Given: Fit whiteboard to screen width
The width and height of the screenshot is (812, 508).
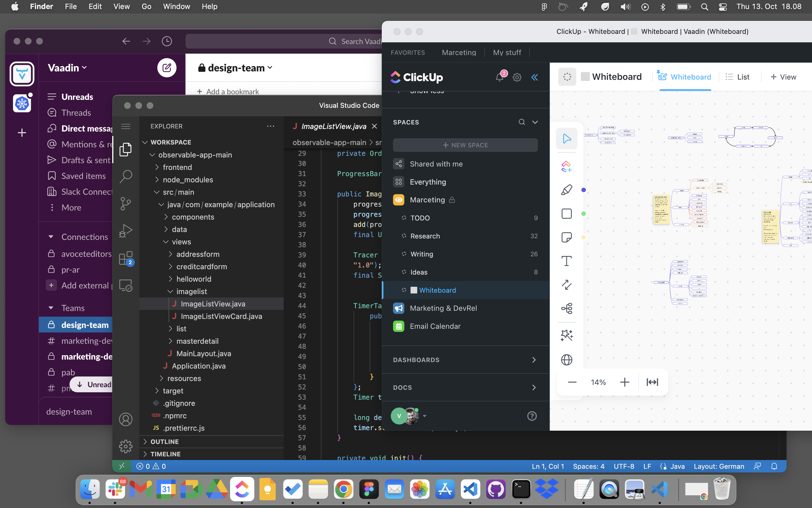Looking at the screenshot, I should coord(652,382).
